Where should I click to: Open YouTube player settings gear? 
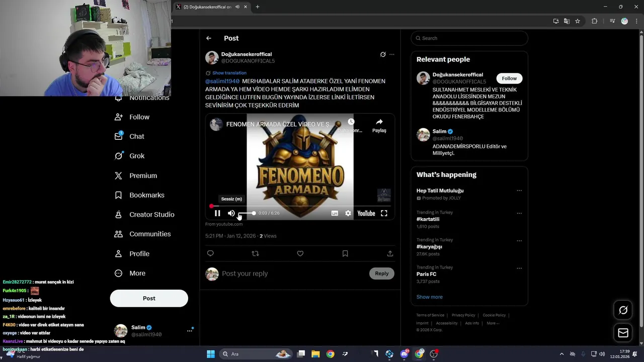[348, 213]
